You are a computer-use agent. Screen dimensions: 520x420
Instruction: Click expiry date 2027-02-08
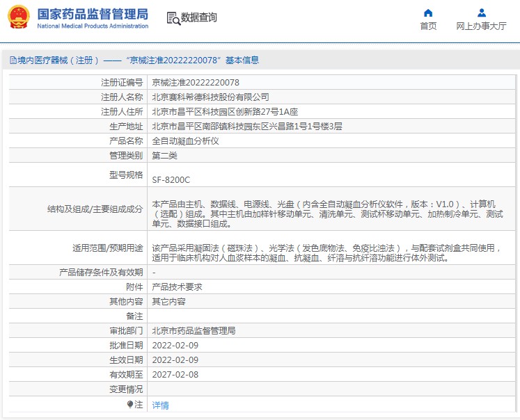click(x=175, y=374)
